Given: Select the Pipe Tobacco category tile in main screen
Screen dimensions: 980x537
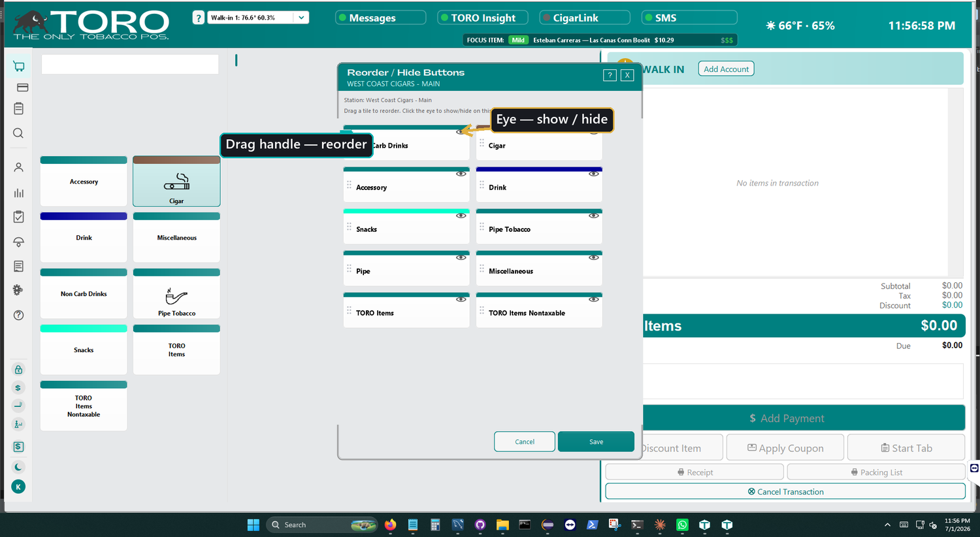Looking at the screenshot, I should 176,293.
